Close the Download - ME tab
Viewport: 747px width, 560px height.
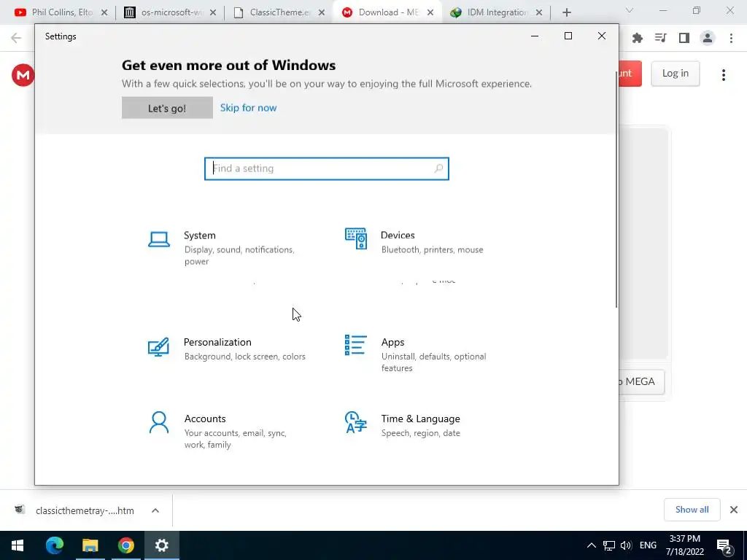click(430, 13)
